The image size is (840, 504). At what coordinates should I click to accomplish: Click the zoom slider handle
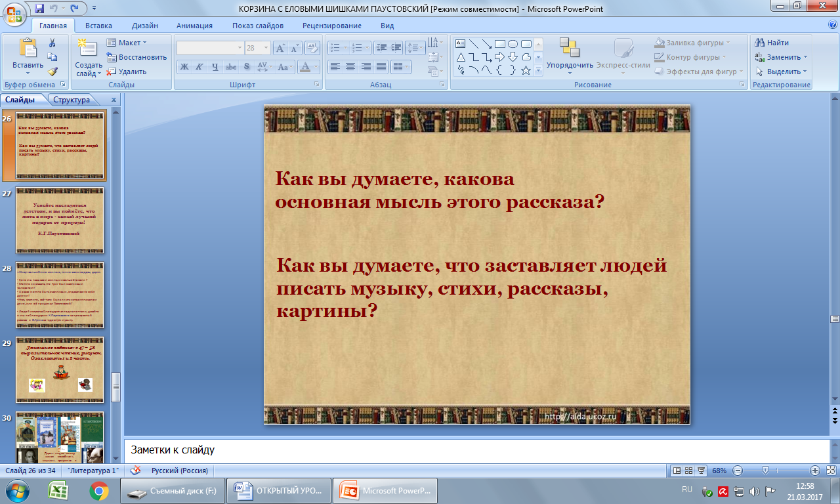765,471
